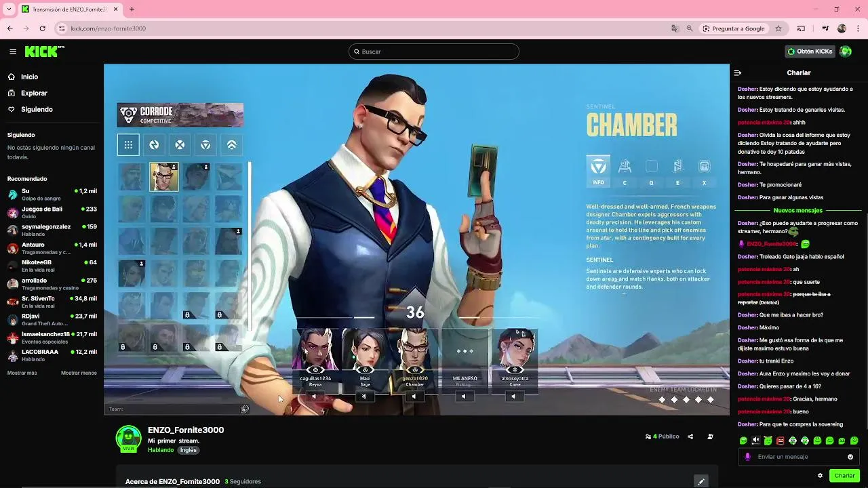Screen dimensions: 868x488
Task: Open recommended channel Sr. StivenTc
Action: pyautogui.click(x=52, y=302)
